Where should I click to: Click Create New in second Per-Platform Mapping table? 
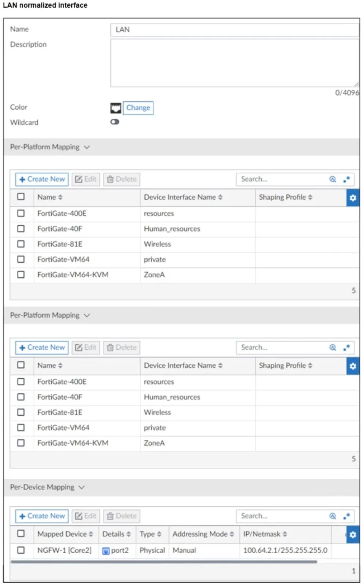click(42, 348)
